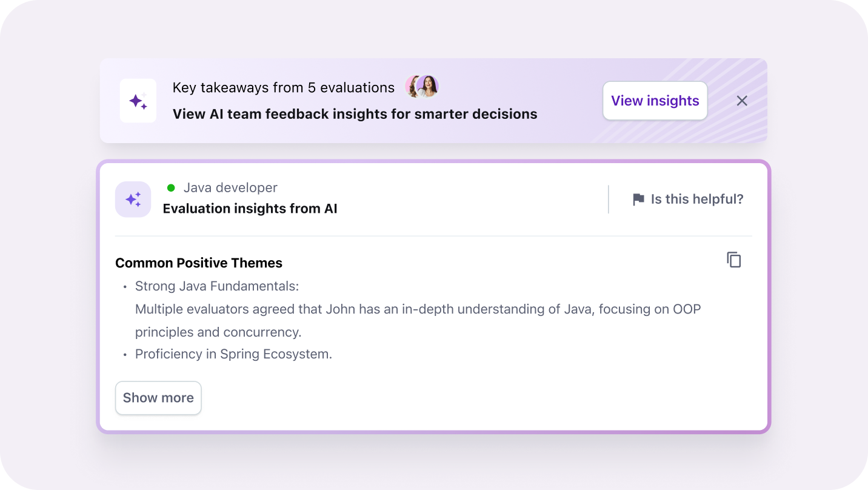Select the Strong Java Fundamentals bullet point

pyautogui.click(x=216, y=286)
